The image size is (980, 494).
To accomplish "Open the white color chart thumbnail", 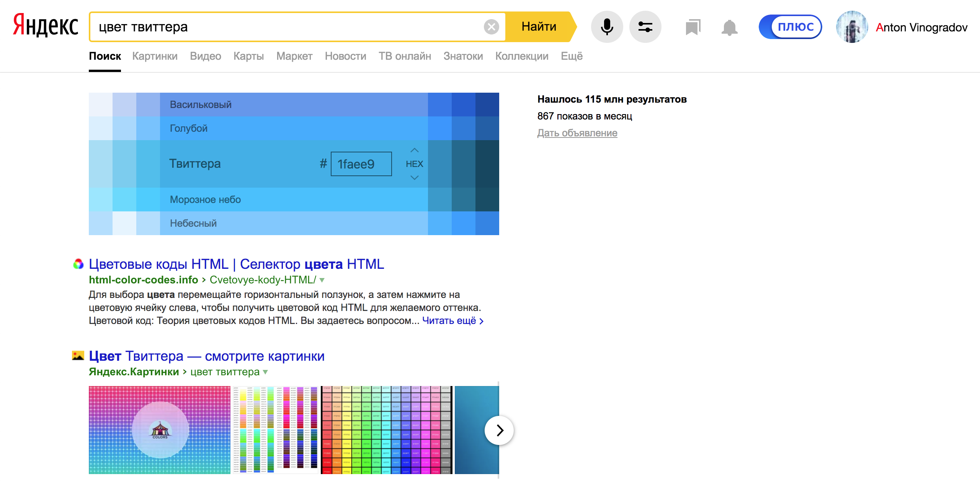I will click(276, 430).
